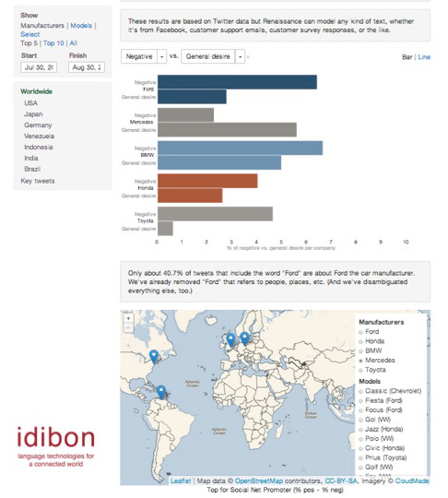Click the map zoom-in plus button
Screen dimensions: 448x498
tap(128, 318)
